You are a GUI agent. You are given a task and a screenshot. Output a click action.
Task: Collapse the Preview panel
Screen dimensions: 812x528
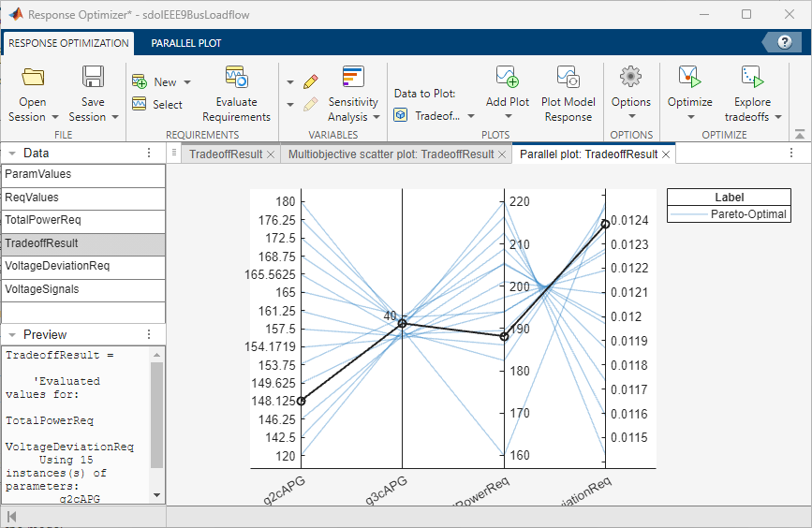tap(10, 334)
